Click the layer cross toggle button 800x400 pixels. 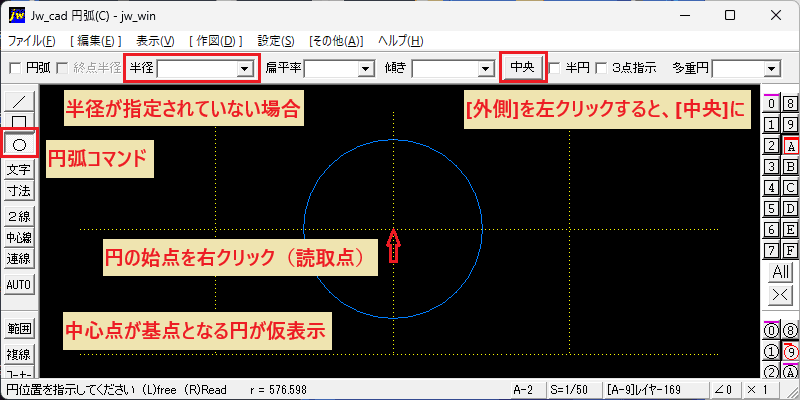click(781, 294)
